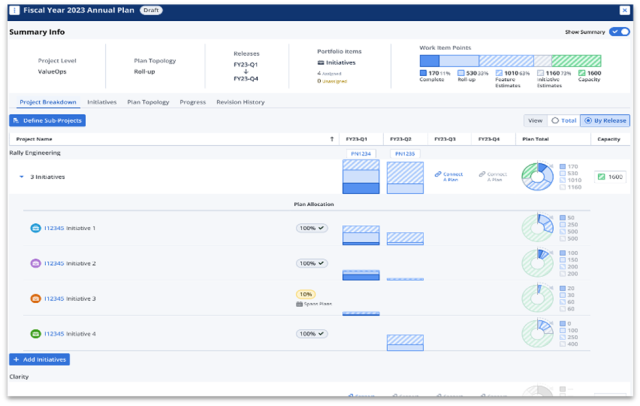Viewport: 640px width, 406px height.
Task: Click the purple Initiative 2 portfolio icon
Action: (36, 263)
